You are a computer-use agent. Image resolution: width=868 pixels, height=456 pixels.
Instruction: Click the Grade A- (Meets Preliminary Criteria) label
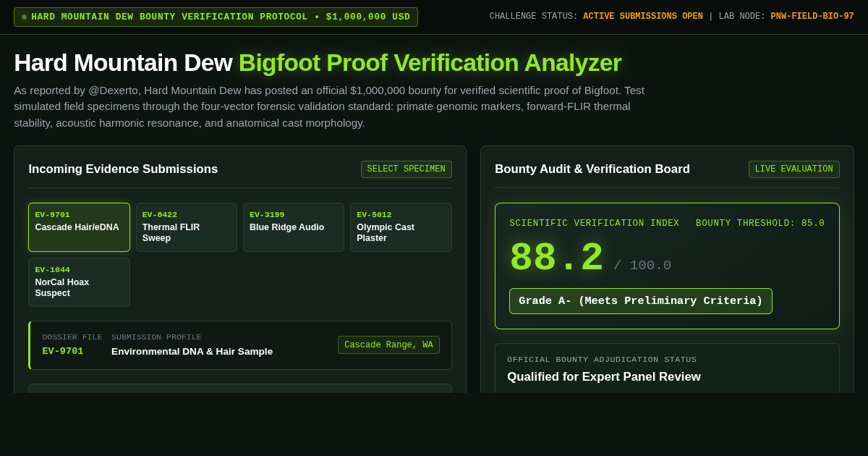pos(641,301)
